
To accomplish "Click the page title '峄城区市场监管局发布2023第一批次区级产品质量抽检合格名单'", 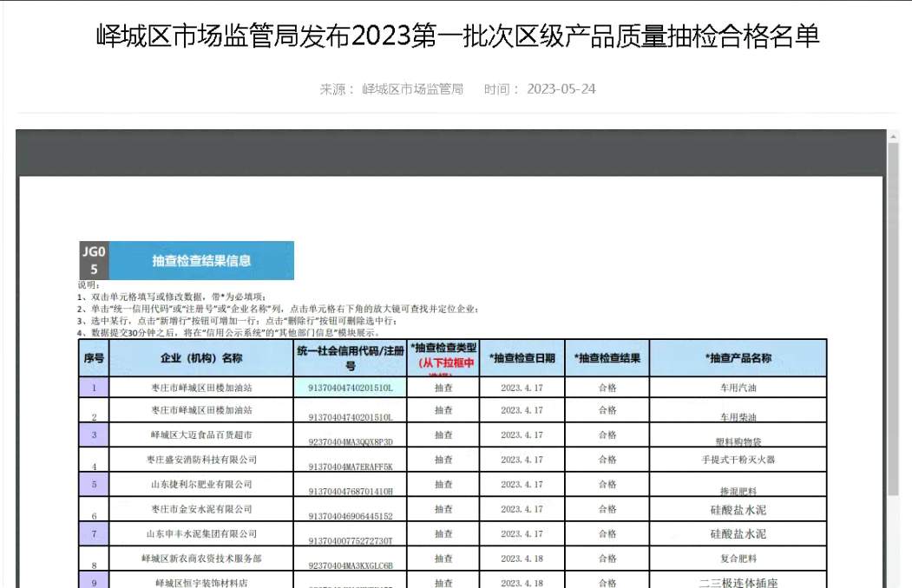I will click(x=458, y=36).
